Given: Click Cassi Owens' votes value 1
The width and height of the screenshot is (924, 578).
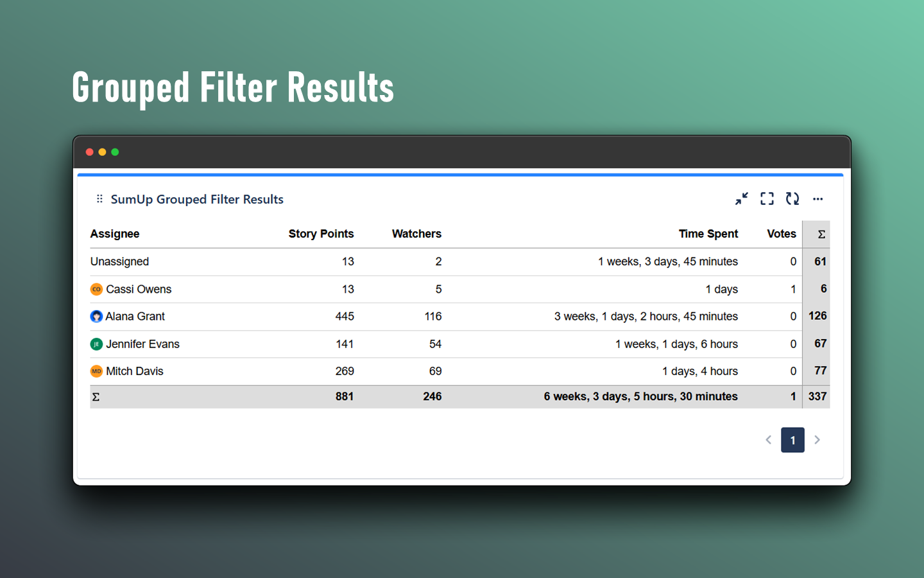Looking at the screenshot, I should (x=793, y=289).
